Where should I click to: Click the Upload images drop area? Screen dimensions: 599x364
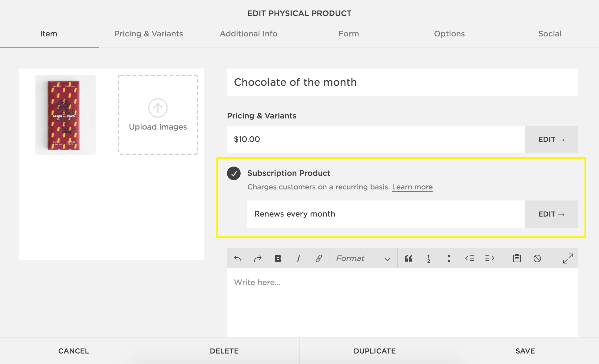pyautogui.click(x=158, y=115)
